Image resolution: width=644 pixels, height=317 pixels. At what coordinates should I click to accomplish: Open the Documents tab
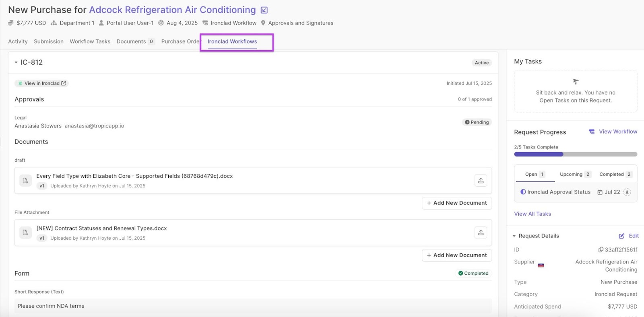(136, 41)
